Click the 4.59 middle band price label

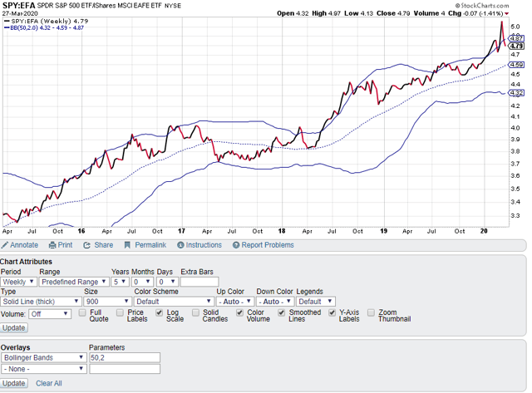pos(516,65)
